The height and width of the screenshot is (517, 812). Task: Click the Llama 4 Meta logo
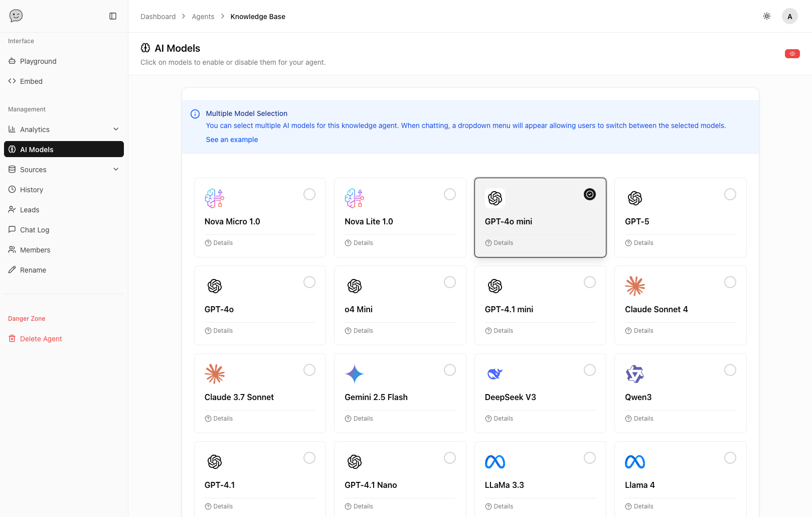(635, 462)
